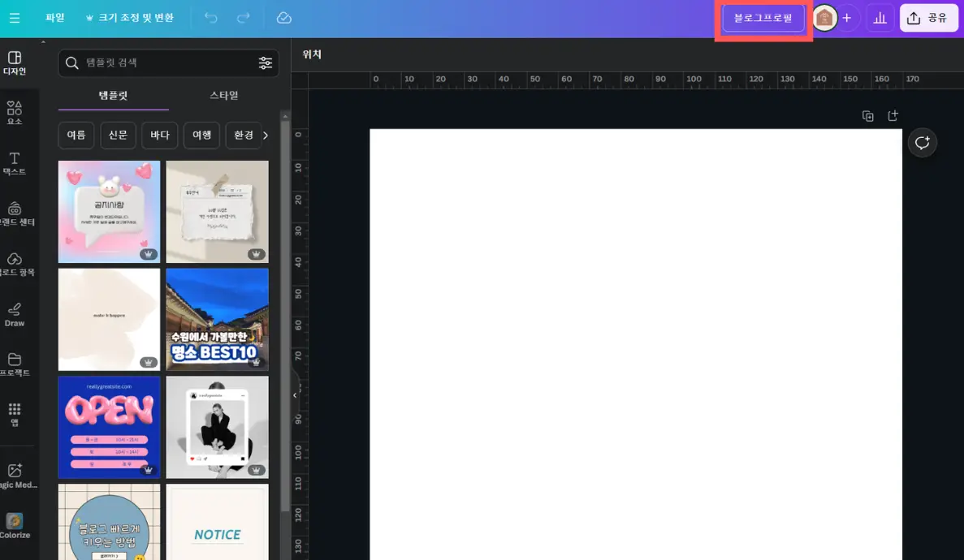Open the user profile avatar

824,18
